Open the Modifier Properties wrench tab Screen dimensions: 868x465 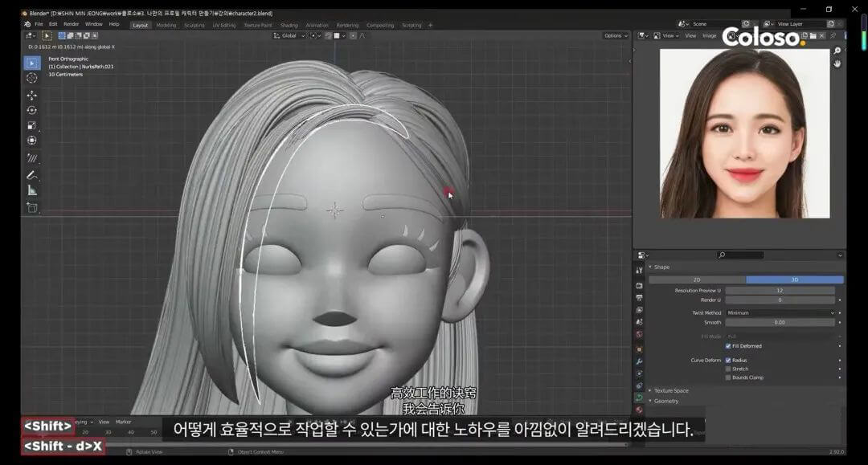pyautogui.click(x=641, y=360)
